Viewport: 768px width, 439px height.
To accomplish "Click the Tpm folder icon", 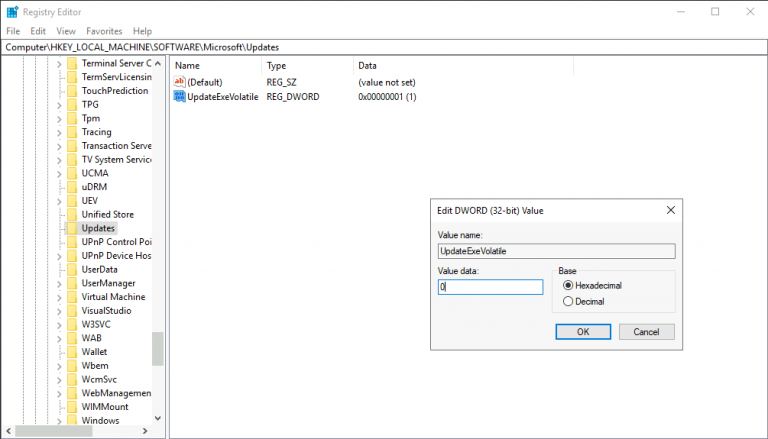I will pyautogui.click(x=72, y=118).
